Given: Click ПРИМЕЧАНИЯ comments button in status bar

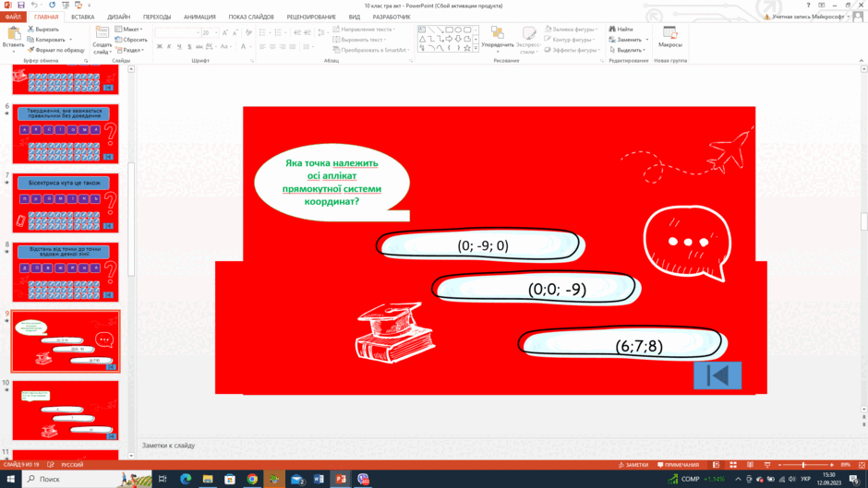Looking at the screenshot, I should point(678,465).
